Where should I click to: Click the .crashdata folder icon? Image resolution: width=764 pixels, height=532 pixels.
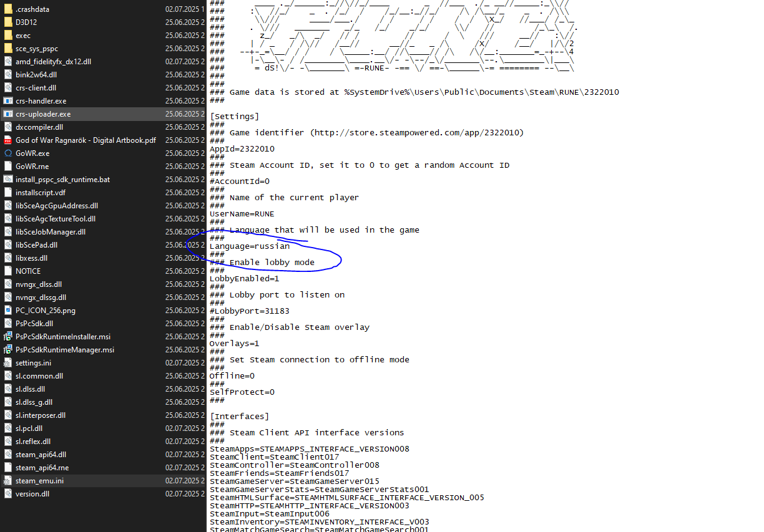click(x=8, y=9)
